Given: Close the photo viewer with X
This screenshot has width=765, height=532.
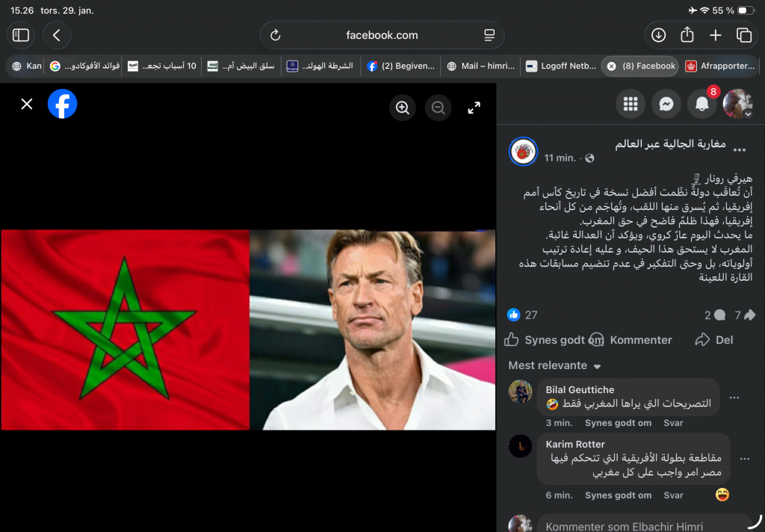Looking at the screenshot, I should click(x=27, y=104).
